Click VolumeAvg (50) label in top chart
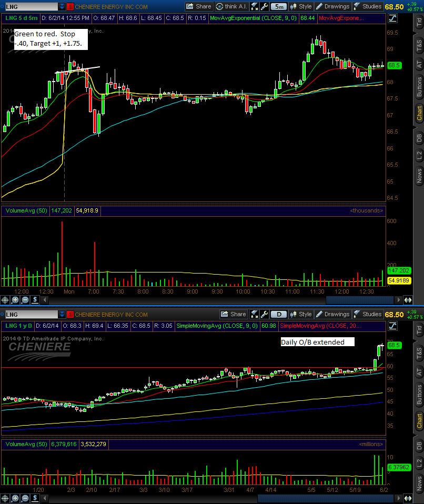Image resolution: width=424 pixels, height=504 pixels. (x=26, y=211)
